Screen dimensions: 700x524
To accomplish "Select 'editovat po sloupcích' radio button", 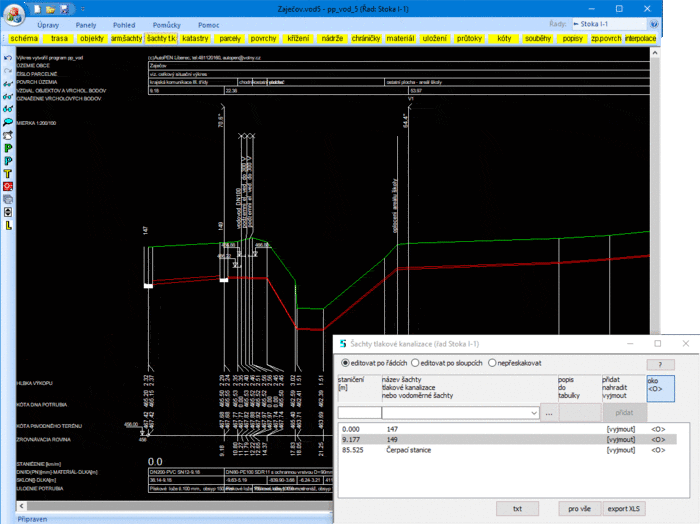I will pyautogui.click(x=413, y=363).
